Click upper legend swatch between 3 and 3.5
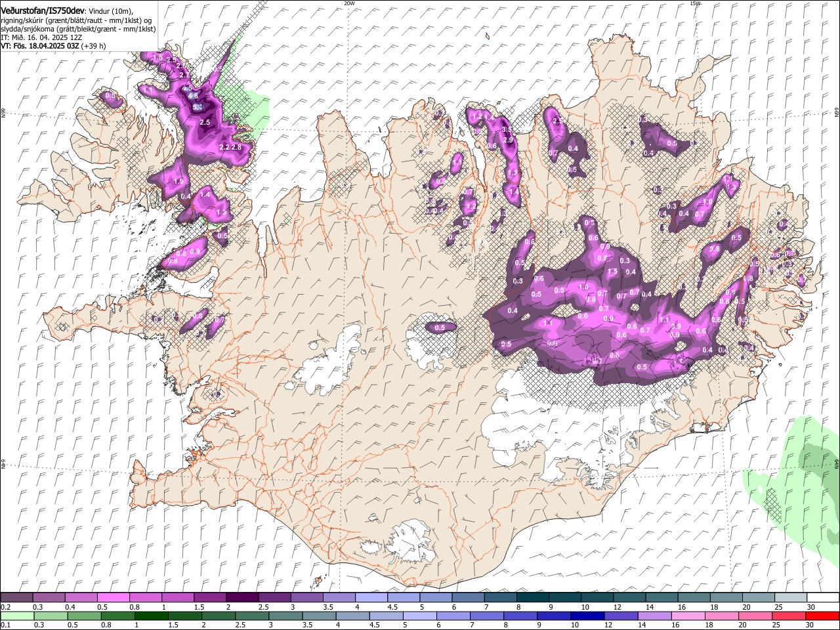 click(306, 597)
